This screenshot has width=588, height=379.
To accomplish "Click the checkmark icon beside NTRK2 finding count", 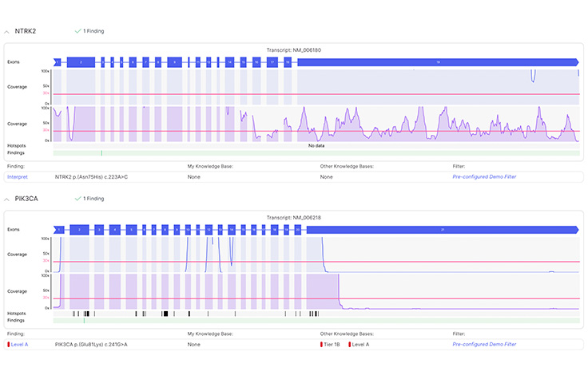I will pos(77,31).
